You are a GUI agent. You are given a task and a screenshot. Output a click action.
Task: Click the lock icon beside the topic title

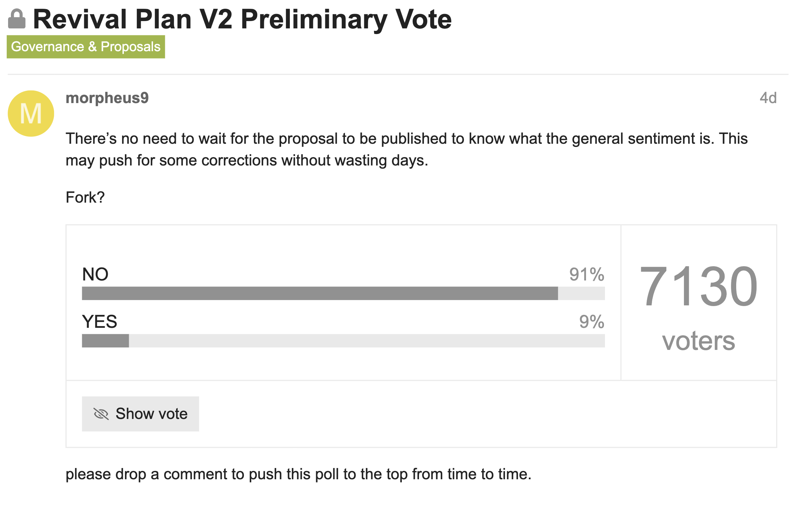pyautogui.click(x=17, y=19)
